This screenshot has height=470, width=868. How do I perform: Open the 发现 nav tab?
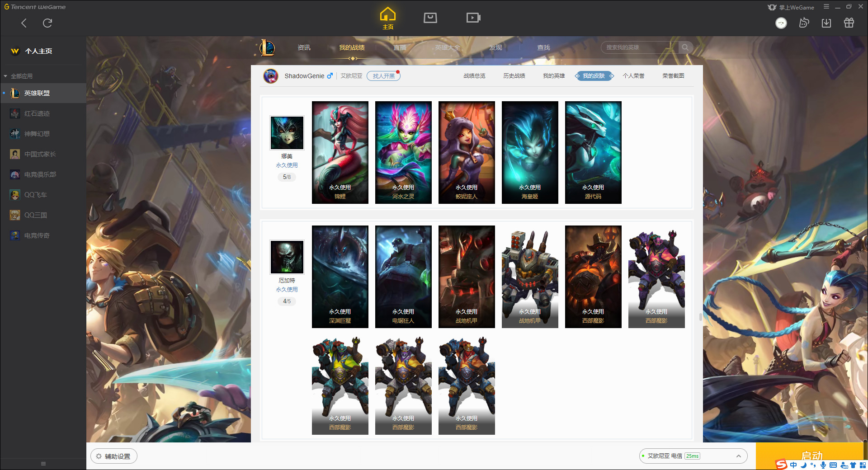click(x=495, y=47)
